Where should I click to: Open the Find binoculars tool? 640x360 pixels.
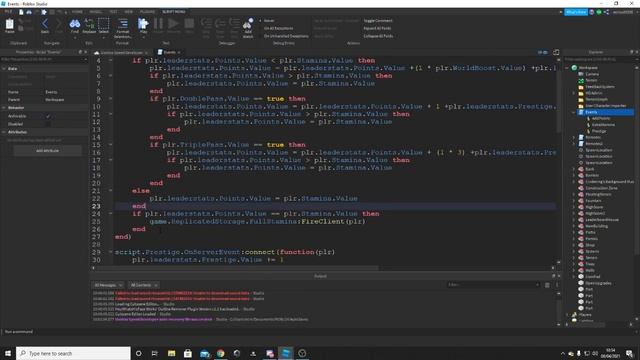75,25
